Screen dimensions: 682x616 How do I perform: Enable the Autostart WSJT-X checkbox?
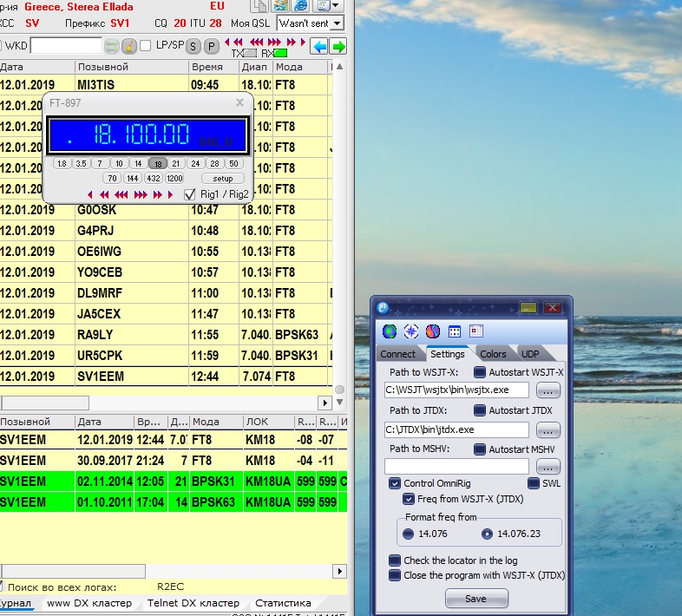480,372
